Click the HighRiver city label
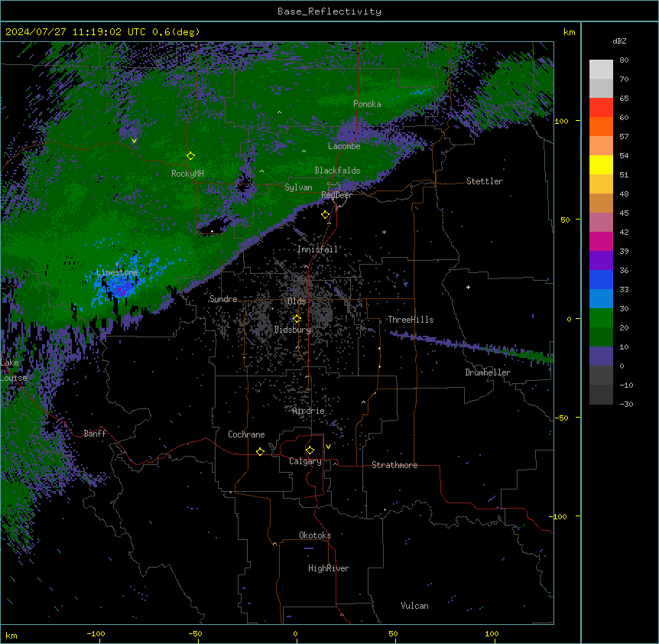 329,568
